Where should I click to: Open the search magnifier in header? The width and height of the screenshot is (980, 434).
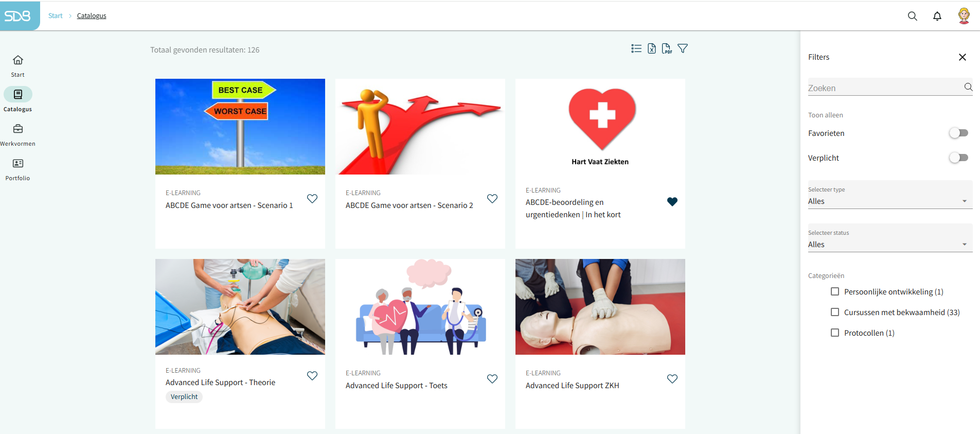(x=913, y=16)
